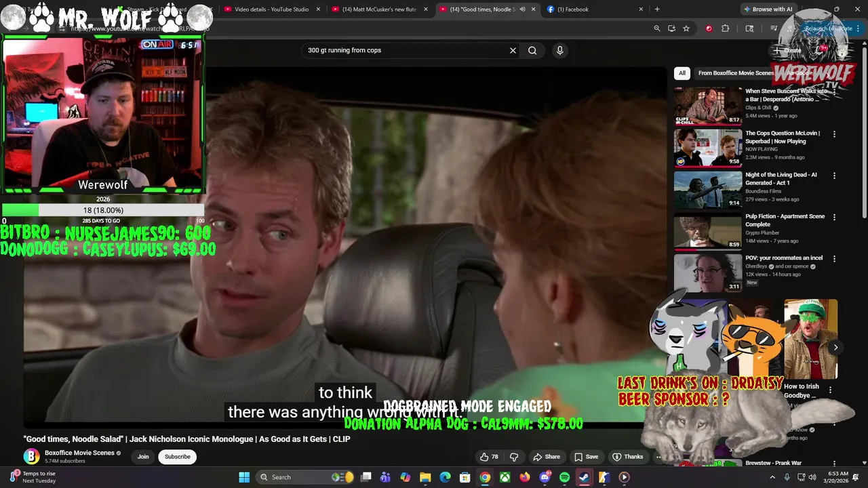Open the weather widget Temps to rise
This screenshot has width=868, height=488.
(34, 477)
